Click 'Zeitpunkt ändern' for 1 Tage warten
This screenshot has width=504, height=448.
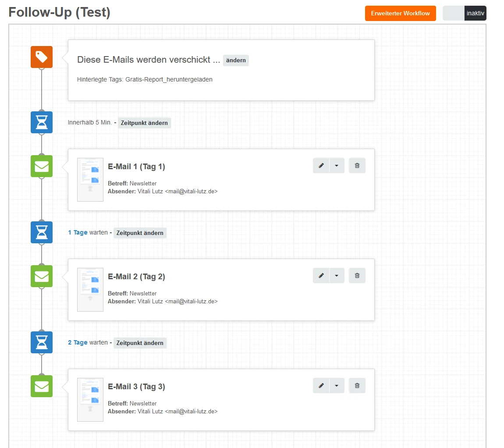140,233
